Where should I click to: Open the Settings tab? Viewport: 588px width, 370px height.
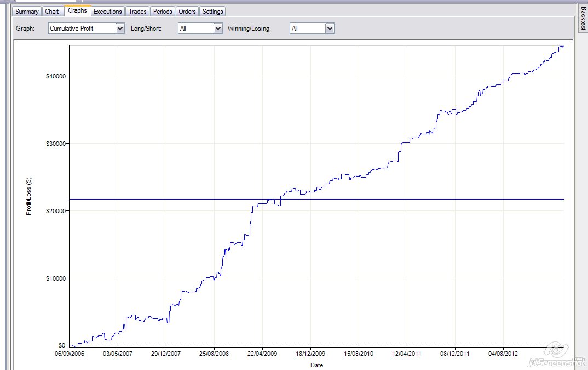[x=212, y=12]
